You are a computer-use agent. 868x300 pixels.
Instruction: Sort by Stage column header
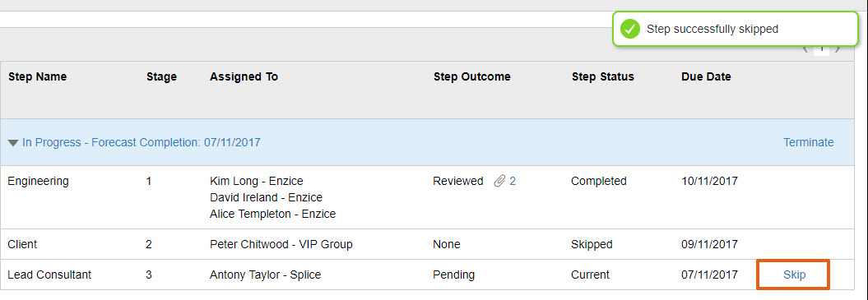point(161,77)
